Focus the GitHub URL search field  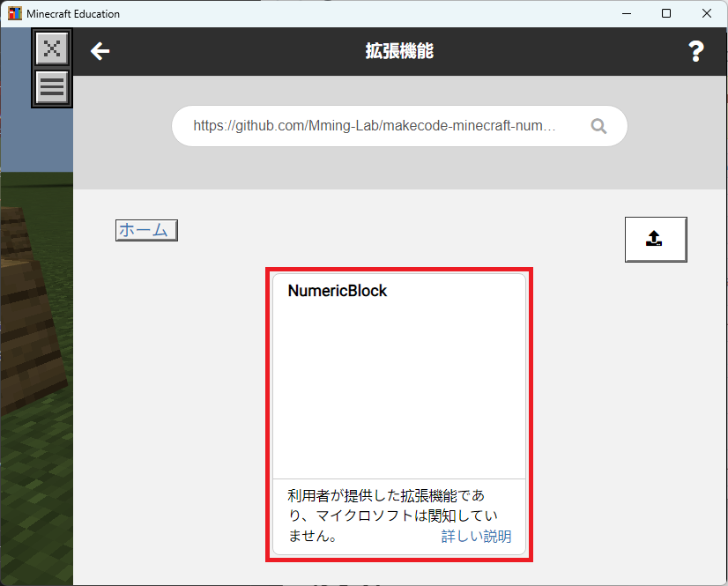click(x=379, y=126)
